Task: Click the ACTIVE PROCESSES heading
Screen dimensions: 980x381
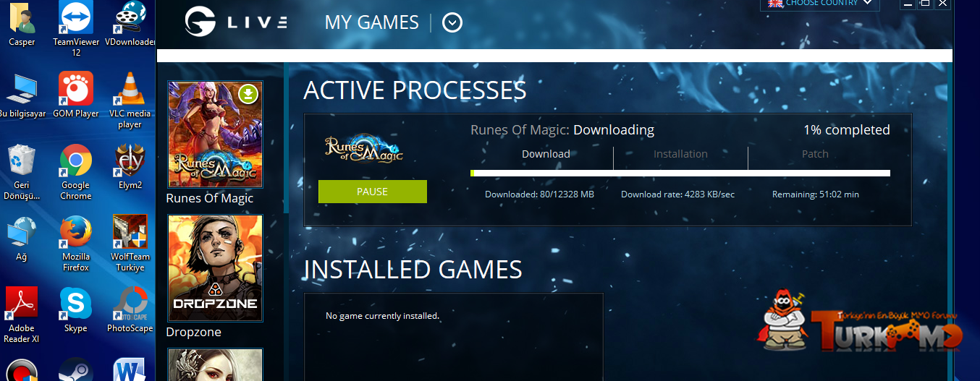Action: click(x=415, y=90)
